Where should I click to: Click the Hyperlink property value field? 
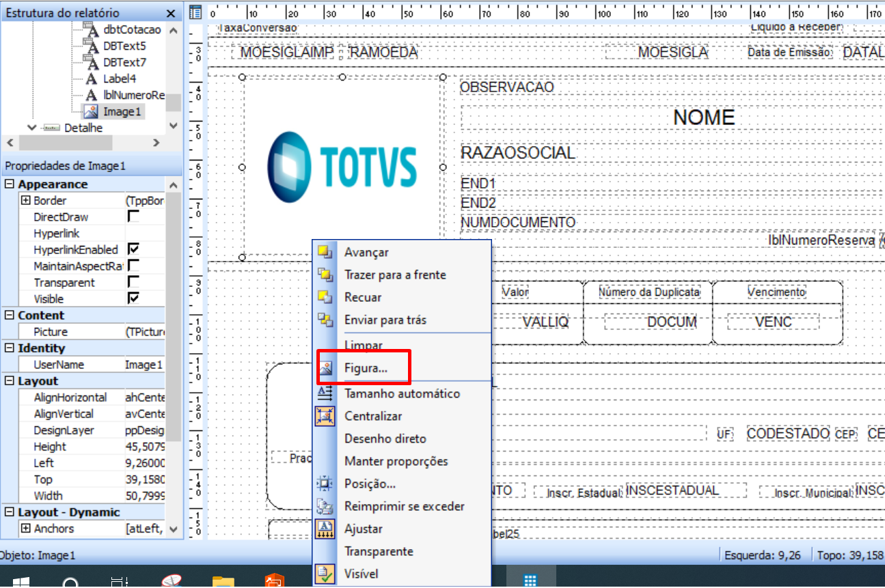[x=145, y=233]
